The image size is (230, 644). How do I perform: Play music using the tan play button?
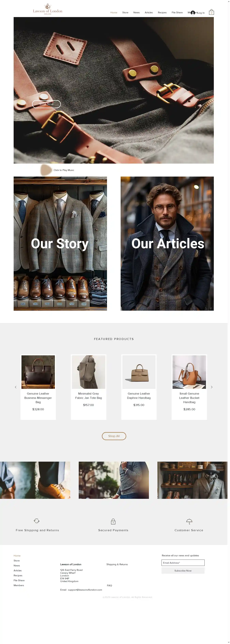pyautogui.click(x=46, y=170)
